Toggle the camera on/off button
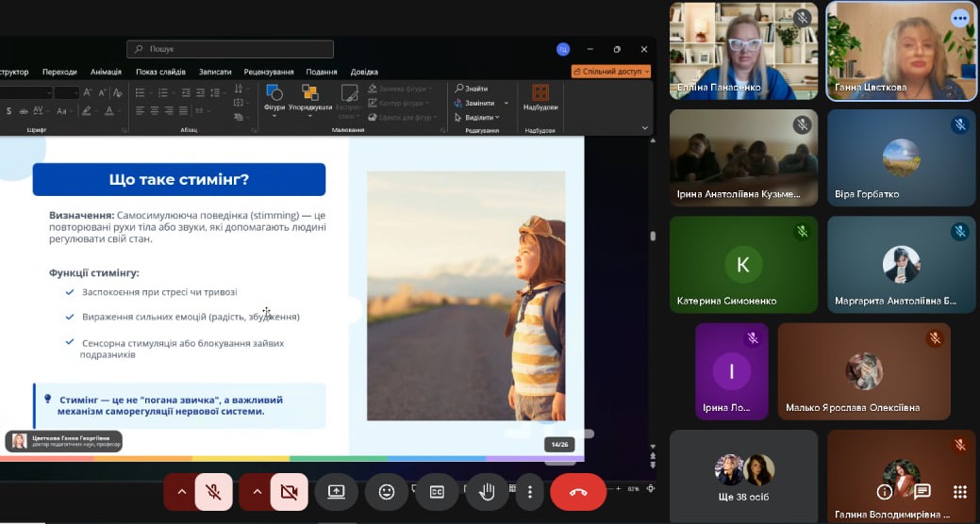980x524 pixels. point(289,492)
